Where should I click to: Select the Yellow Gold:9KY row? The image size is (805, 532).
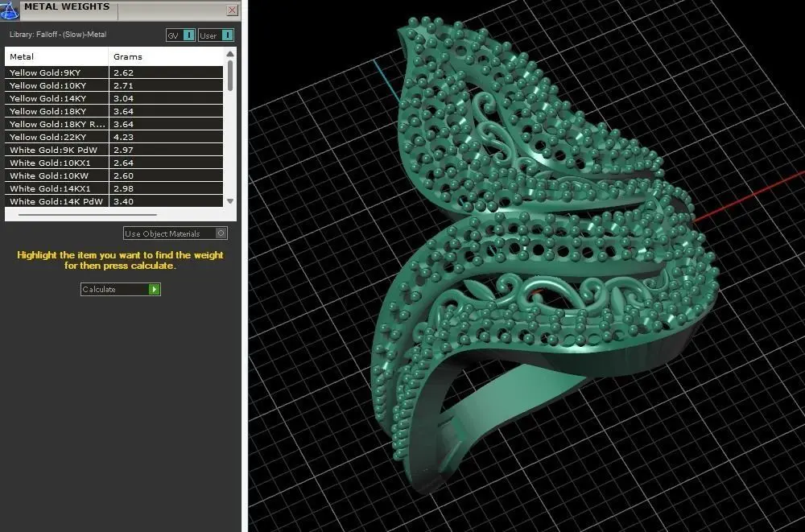[114, 72]
